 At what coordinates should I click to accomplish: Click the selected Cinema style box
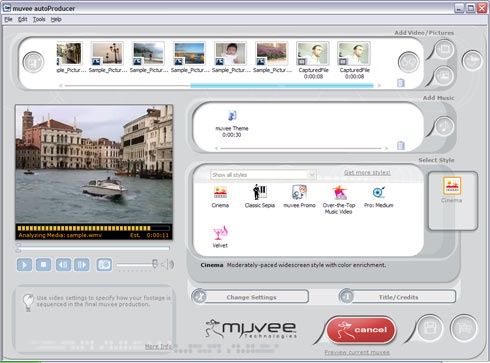453,201
